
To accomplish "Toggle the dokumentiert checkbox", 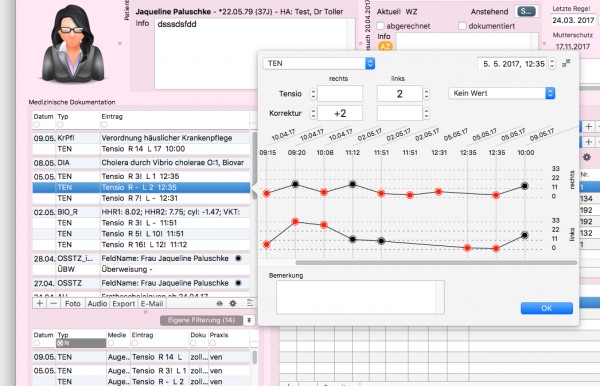I will point(462,26).
